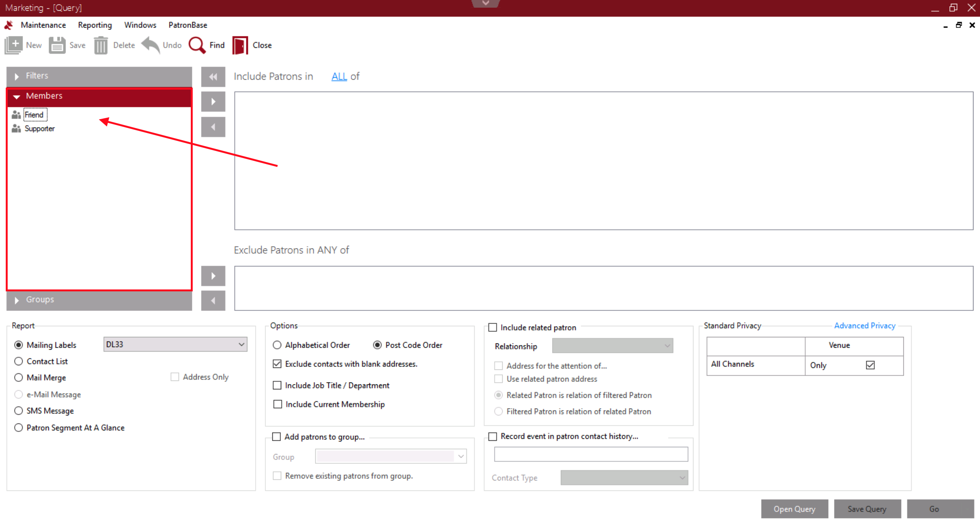Select the Supporter membership item
The width and height of the screenshot is (980, 523).
[x=39, y=129]
